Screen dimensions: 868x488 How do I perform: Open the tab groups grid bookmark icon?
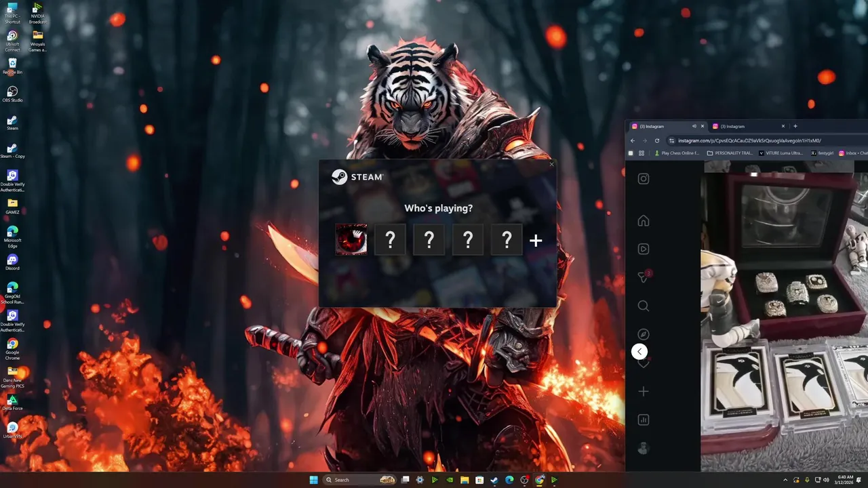tap(642, 153)
